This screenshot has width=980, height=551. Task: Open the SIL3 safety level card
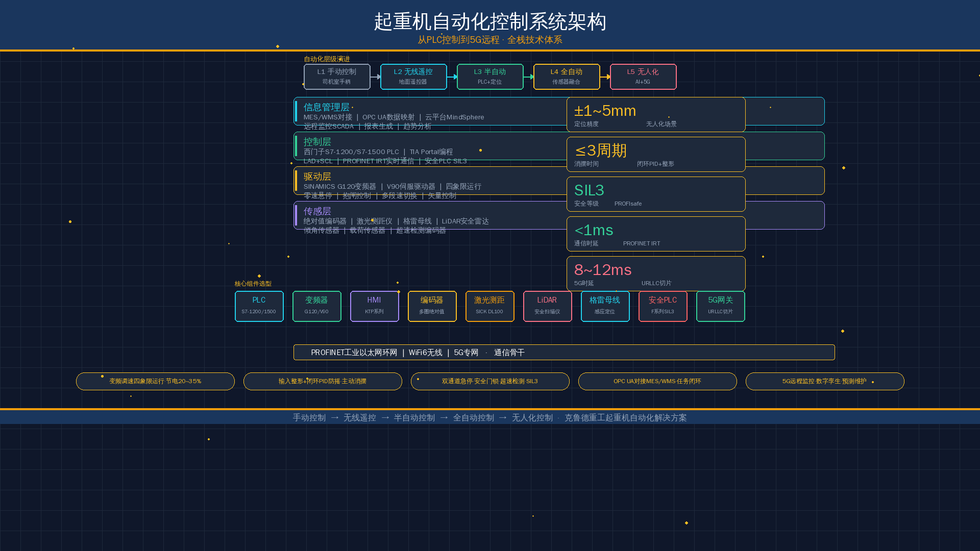click(x=656, y=194)
